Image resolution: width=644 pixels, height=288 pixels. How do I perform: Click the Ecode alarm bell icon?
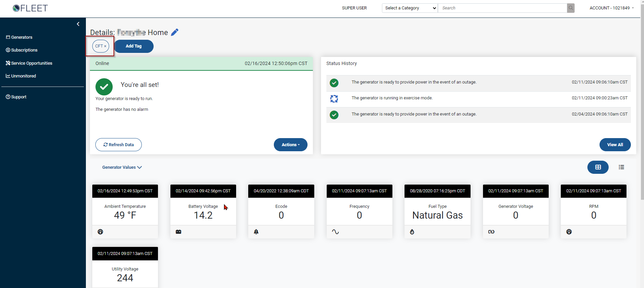pos(256,232)
